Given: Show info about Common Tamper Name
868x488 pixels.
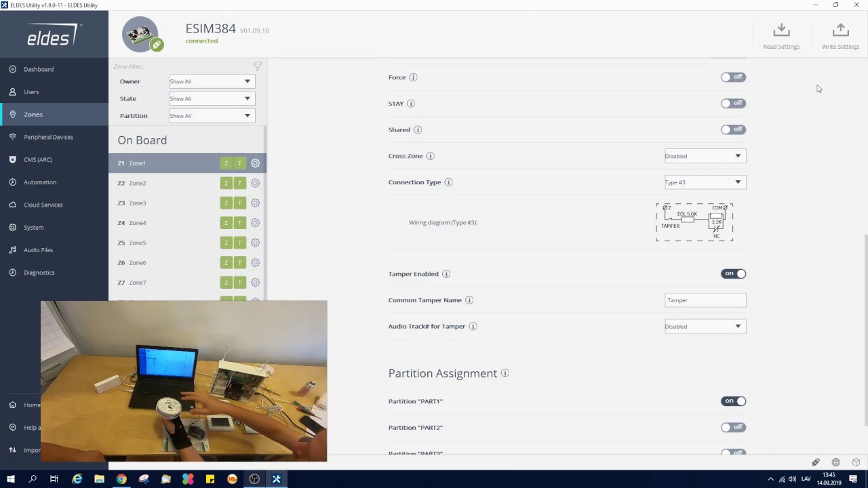Looking at the screenshot, I should coord(469,300).
